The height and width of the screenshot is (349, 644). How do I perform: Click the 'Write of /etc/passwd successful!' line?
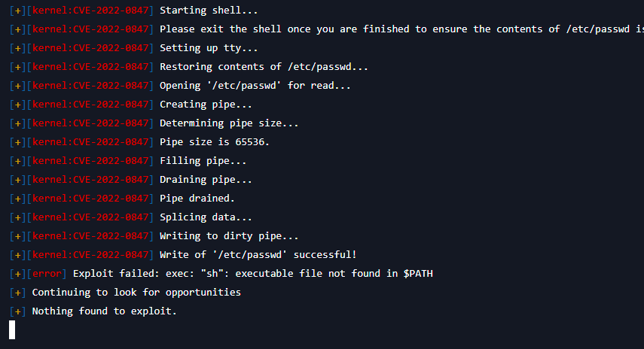[258, 255]
